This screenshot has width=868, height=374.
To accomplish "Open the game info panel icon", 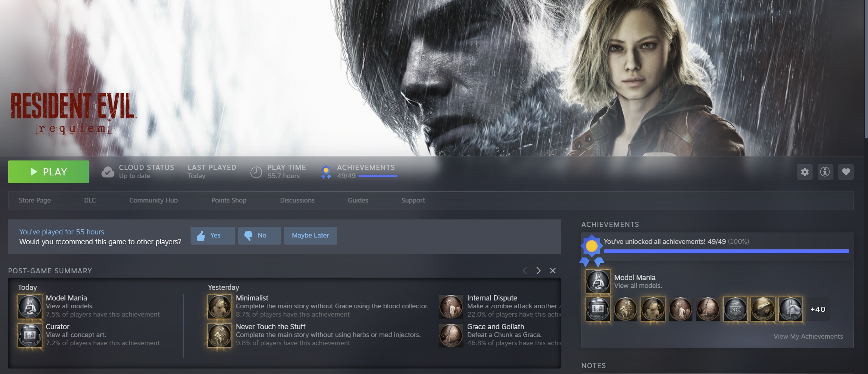I will point(825,172).
